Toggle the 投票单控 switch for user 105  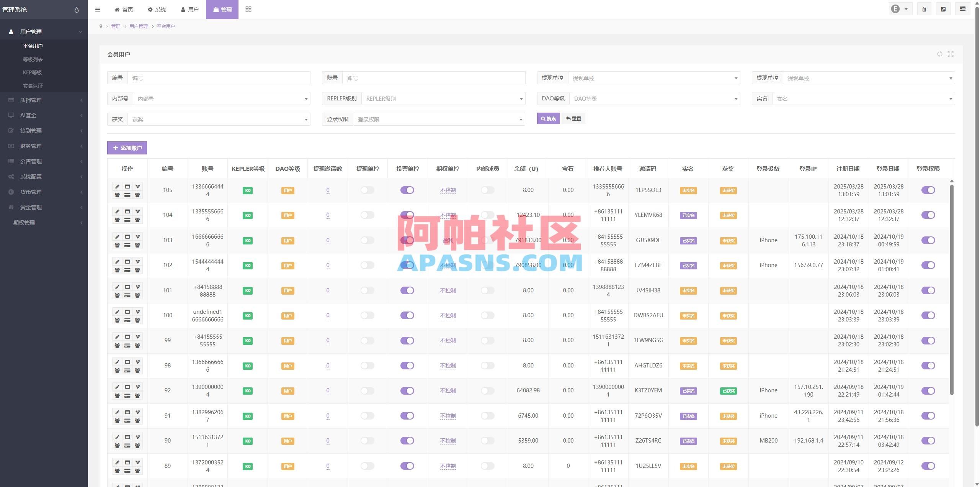tap(407, 190)
